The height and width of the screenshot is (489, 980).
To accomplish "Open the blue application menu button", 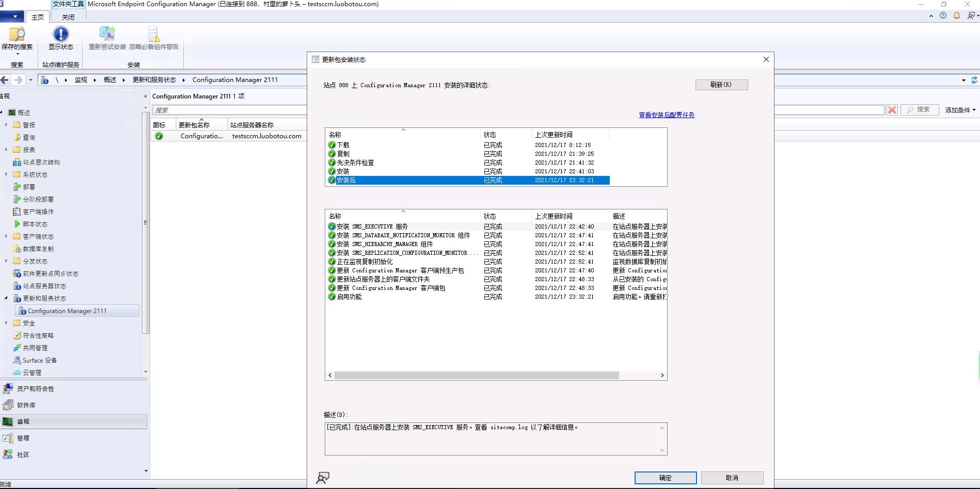I will click(12, 17).
